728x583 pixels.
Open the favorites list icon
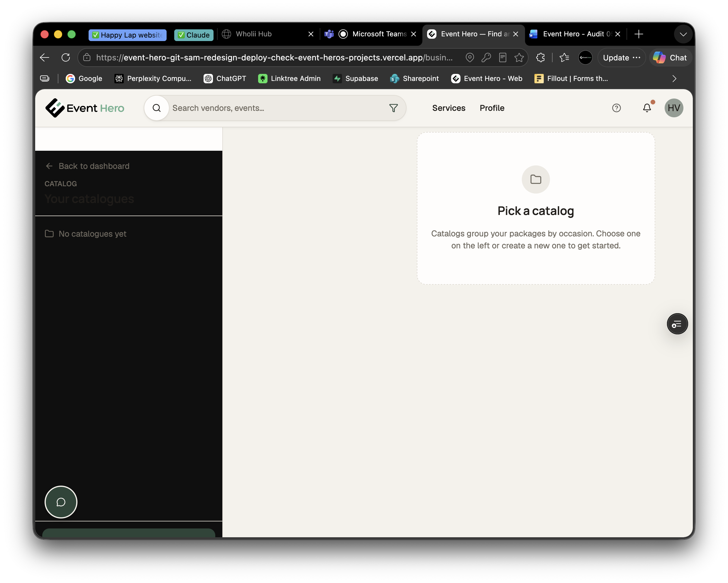(x=564, y=58)
